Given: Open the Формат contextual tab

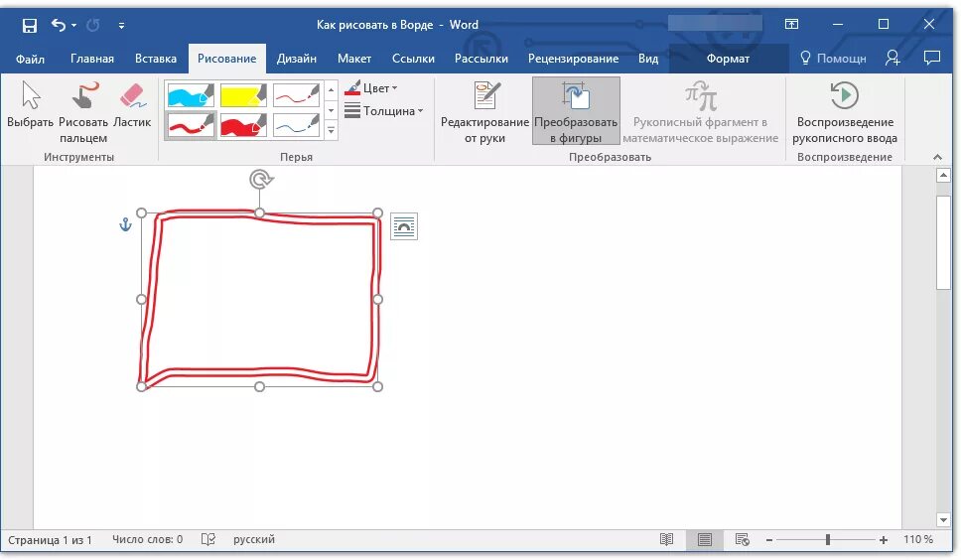Looking at the screenshot, I should click(x=728, y=59).
